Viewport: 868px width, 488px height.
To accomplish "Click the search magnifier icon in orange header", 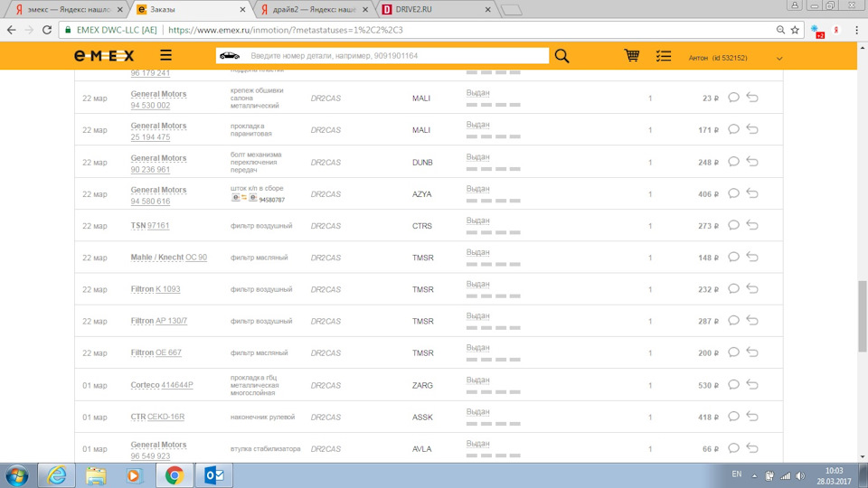I will point(561,56).
